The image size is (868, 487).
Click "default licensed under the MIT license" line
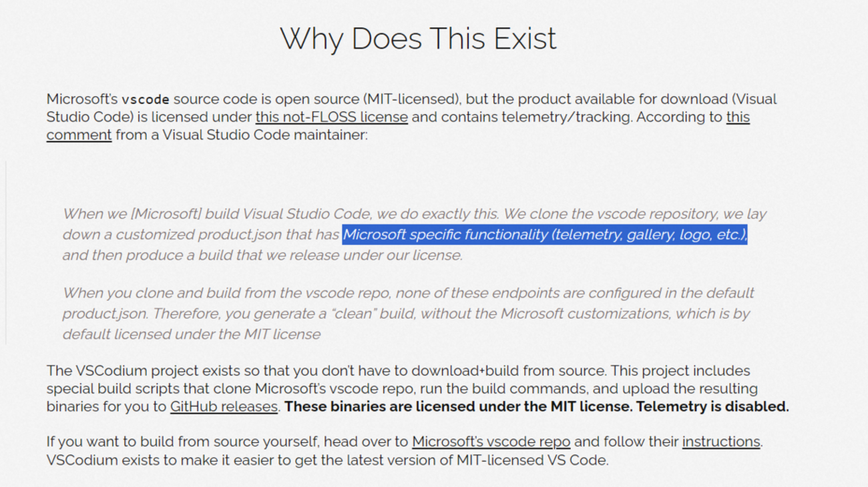(192, 334)
